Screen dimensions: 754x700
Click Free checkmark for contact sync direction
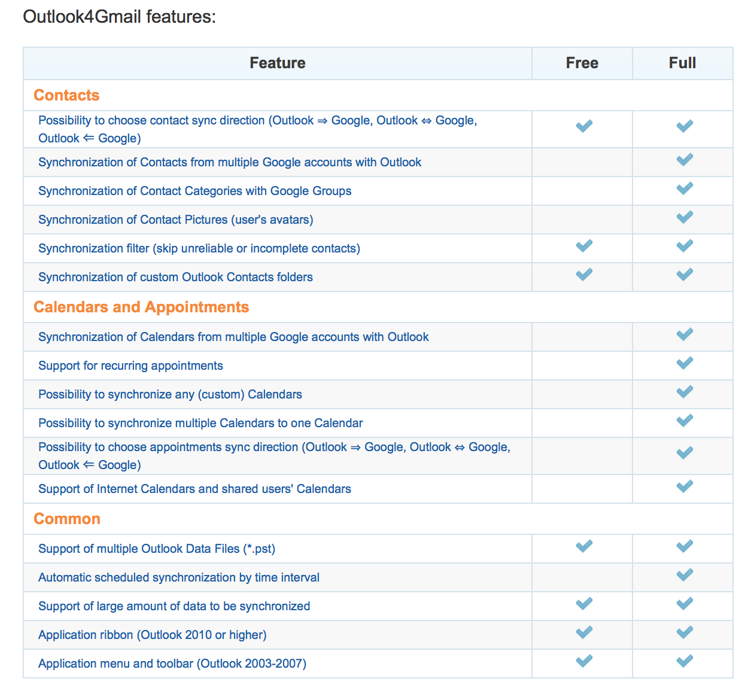coord(584,126)
